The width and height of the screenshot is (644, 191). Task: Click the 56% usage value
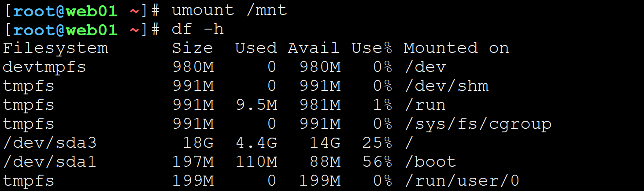(377, 162)
